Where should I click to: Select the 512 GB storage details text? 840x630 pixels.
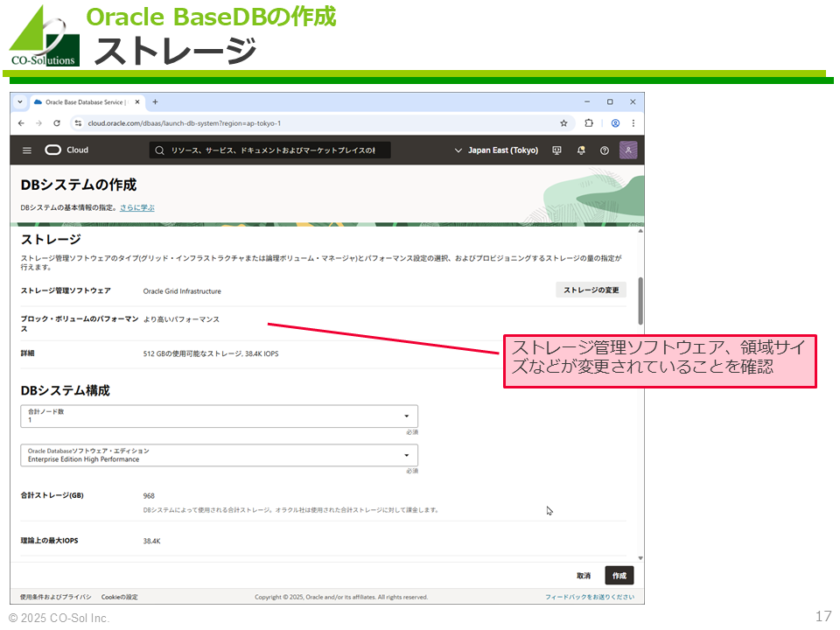click(x=211, y=353)
